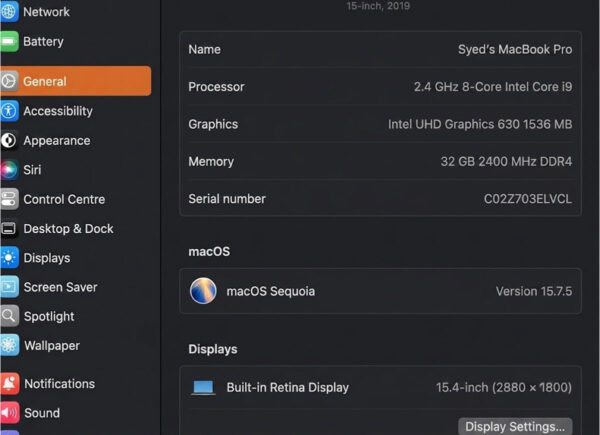Click the macOS Sequoia label
The height and width of the screenshot is (435, 600).
[271, 291]
